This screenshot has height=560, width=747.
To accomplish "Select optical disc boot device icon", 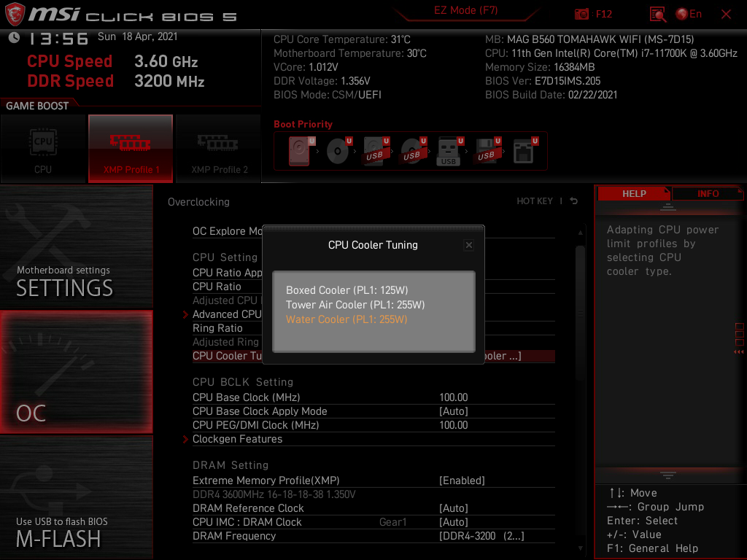I will [x=338, y=151].
